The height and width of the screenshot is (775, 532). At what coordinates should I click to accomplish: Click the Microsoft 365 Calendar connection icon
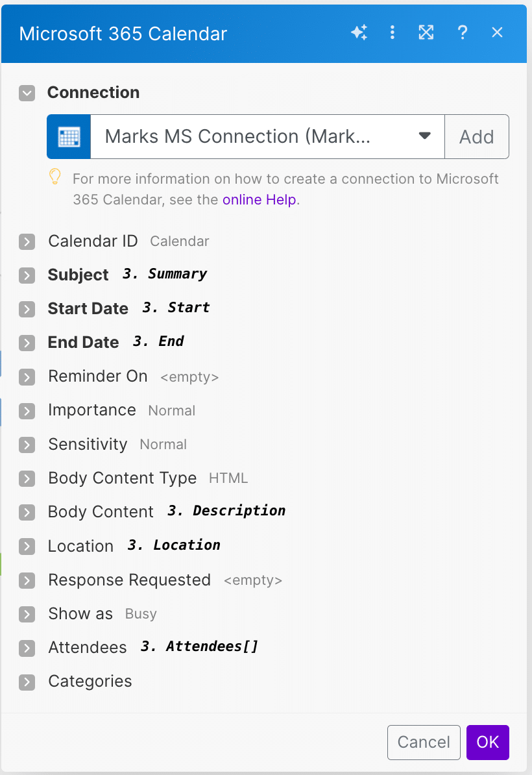click(x=68, y=136)
